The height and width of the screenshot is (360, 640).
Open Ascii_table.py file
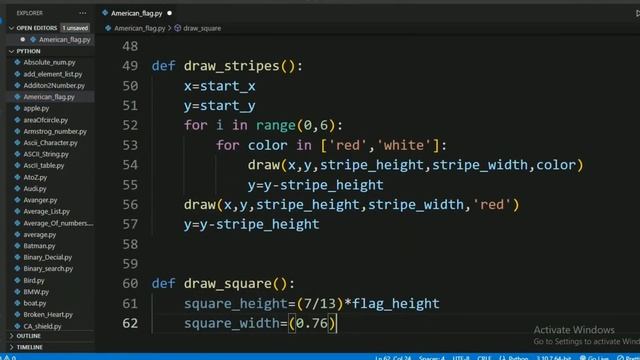click(44, 166)
